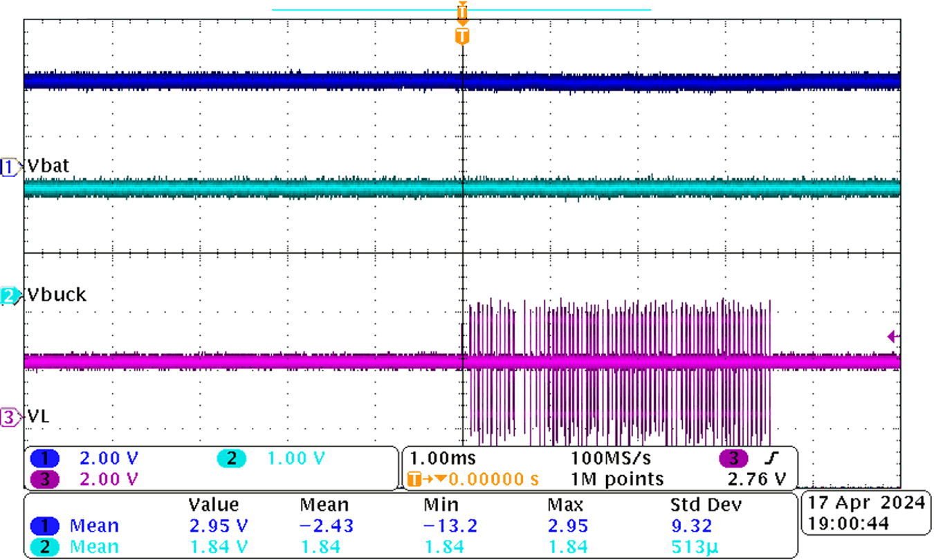
Task: Click the channel 3 ground marker beside VL
Action: pyautogui.click(x=10, y=417)
